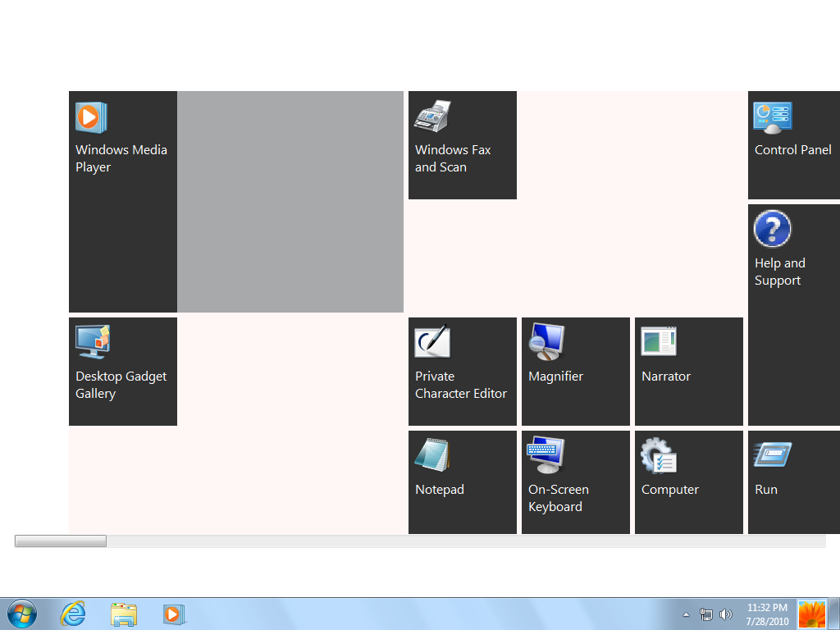Click the Windows Start button
Image resolution: width=840 pixels, height=630 pixels.
pyautogui.click(x=22, y=614)
